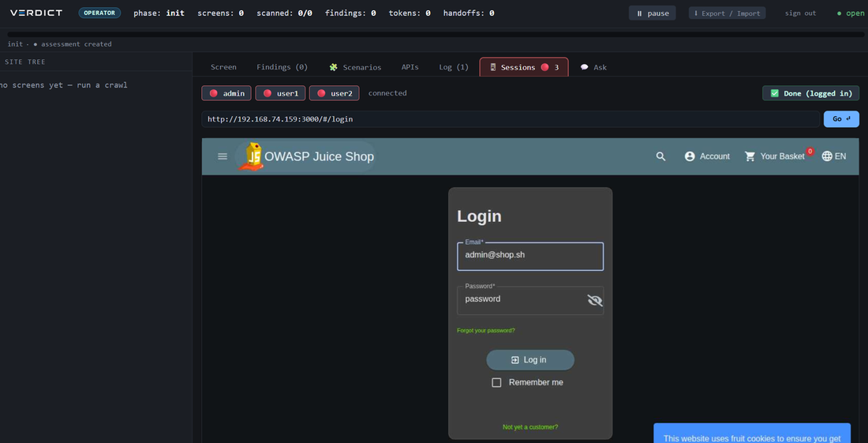Click the Account menu label

(715, 156)
